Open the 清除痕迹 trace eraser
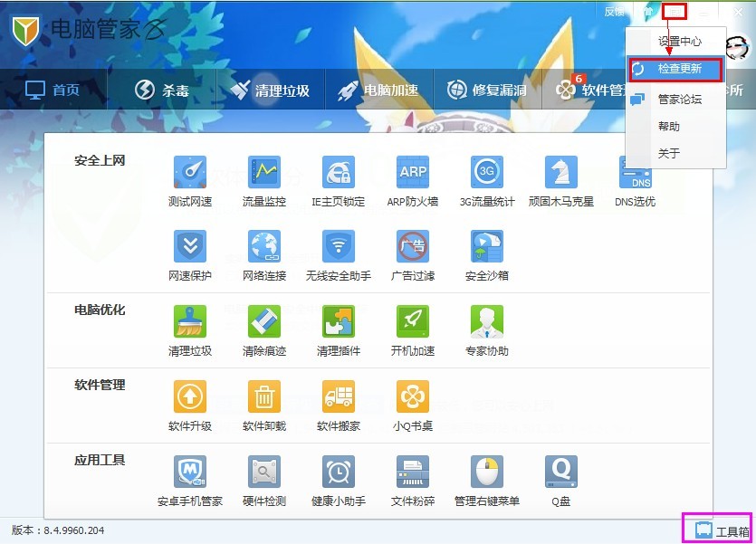 (x=264, y=330)
